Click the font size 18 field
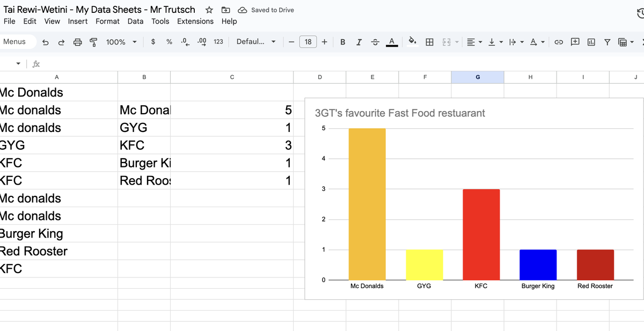The height and width of the screenshot is (331, 644). (x=308, y=42)
